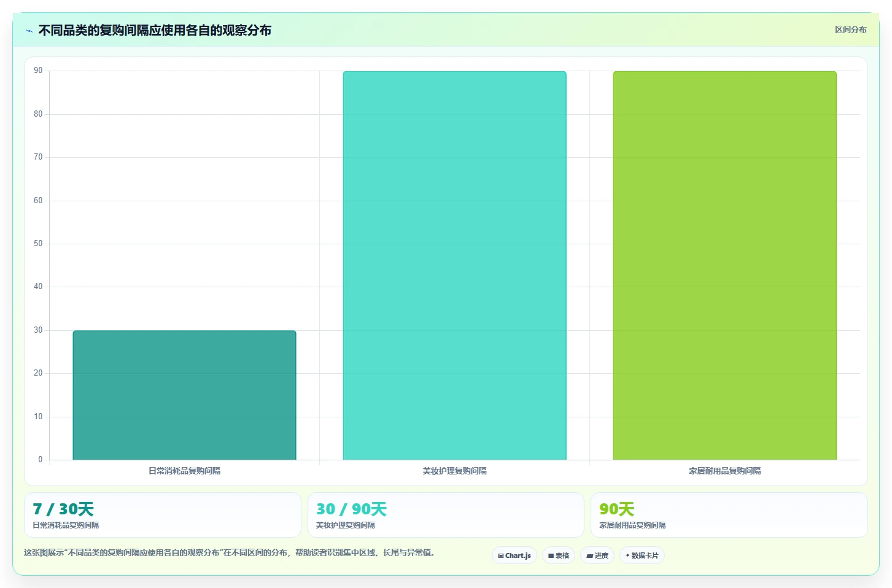Click the chart description sentence at the bottom
Image resolution: width=892 pixels, height=588 pixels.
click(x=230, y=552)
